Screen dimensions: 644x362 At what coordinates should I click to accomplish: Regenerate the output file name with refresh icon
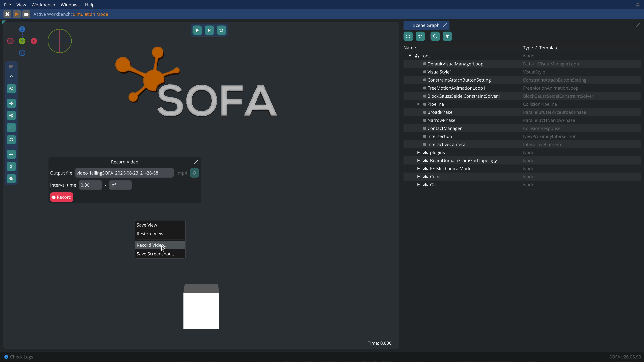point(195,173)
